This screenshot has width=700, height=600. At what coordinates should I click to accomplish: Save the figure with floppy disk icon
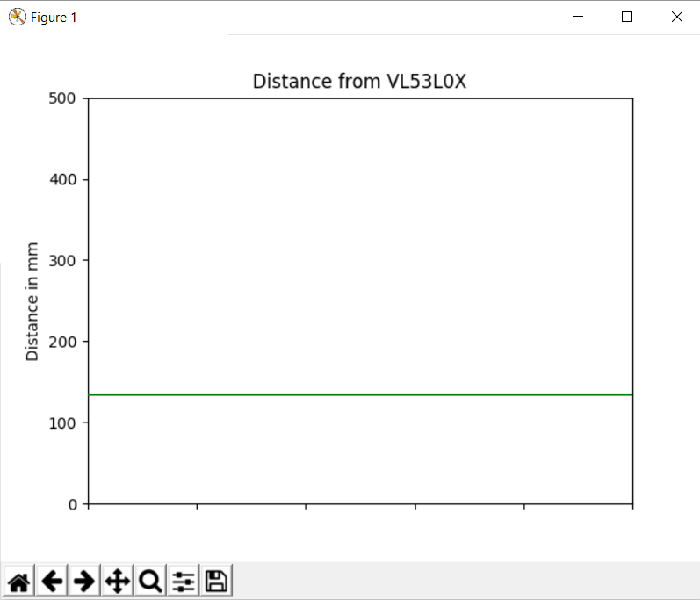point(217,581)
